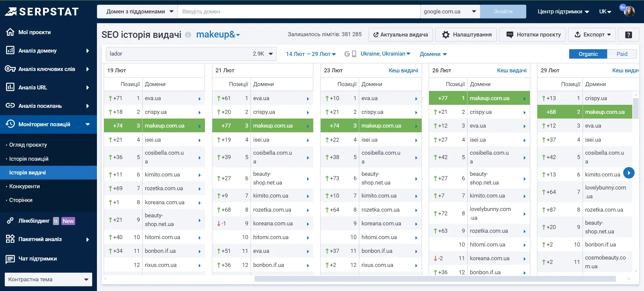This screenshot has width=644, height=291.
Task: Click the blue next-arrow circle on the right
Action: tap(629, 173)
